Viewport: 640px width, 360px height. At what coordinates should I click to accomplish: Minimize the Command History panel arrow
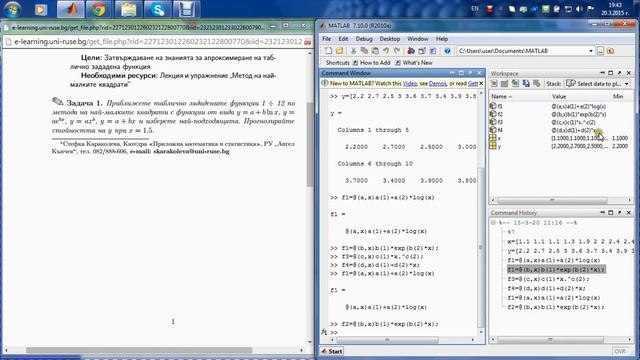602,213
